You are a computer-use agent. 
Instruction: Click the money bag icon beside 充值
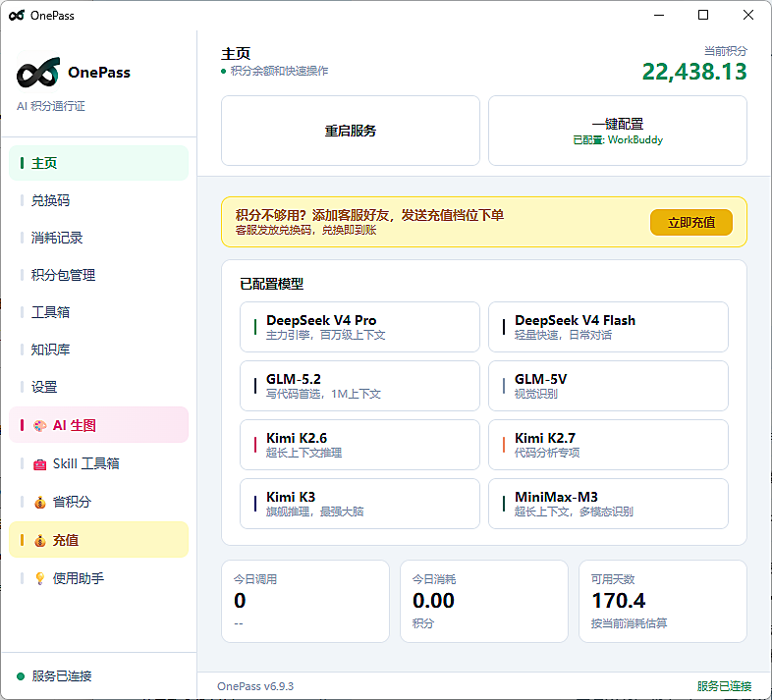tap(40, 541)
